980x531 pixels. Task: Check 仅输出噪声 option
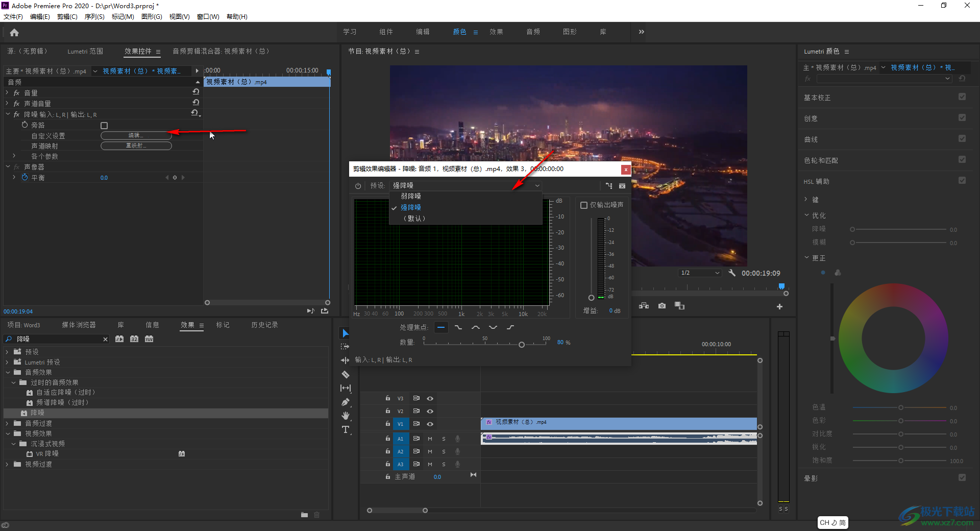point(584,205)
